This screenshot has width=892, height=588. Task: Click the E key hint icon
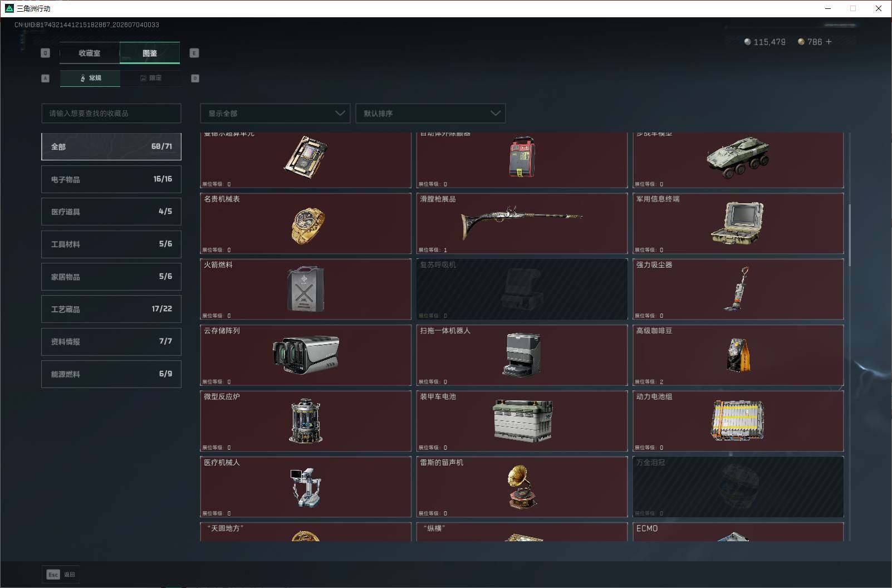click(194, 53)
